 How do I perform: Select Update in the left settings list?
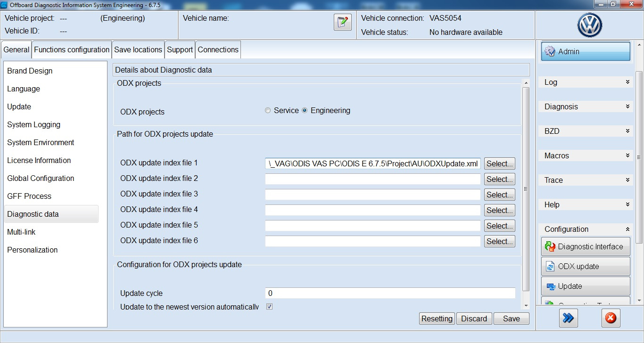[x=51, y=106]
